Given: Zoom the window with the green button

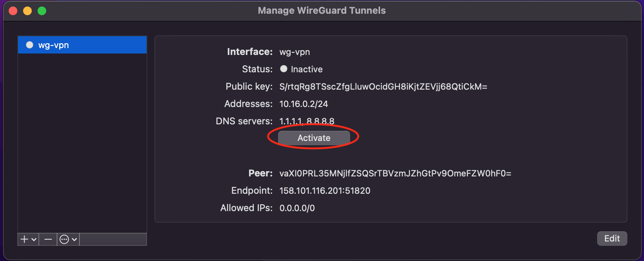Looking at the screenshot, I should [x=42, y=11].
